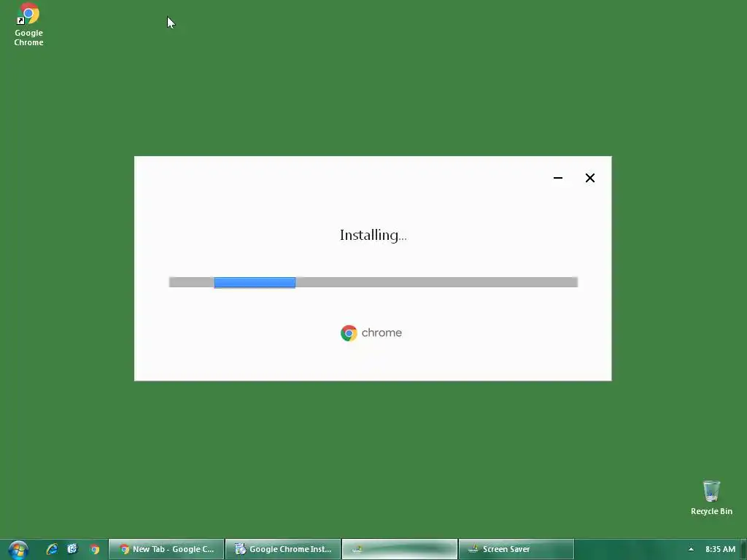Launch Chrome from the quick launch bar
The image size is (747, 560).
[94, 549]
